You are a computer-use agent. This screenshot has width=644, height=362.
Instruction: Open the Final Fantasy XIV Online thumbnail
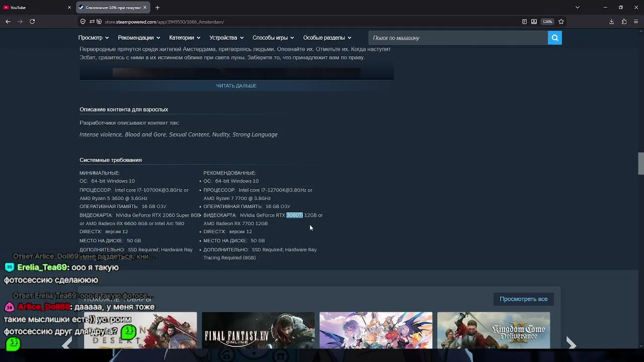[258, 330]
